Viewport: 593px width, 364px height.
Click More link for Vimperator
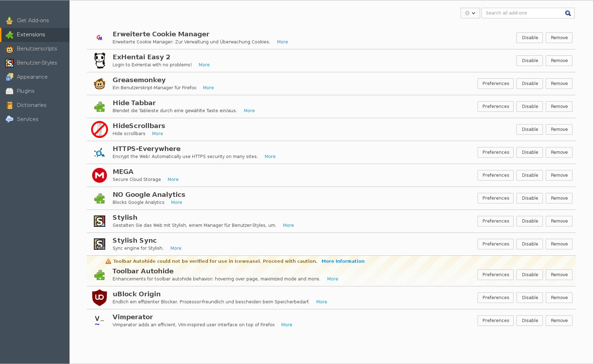287,325
